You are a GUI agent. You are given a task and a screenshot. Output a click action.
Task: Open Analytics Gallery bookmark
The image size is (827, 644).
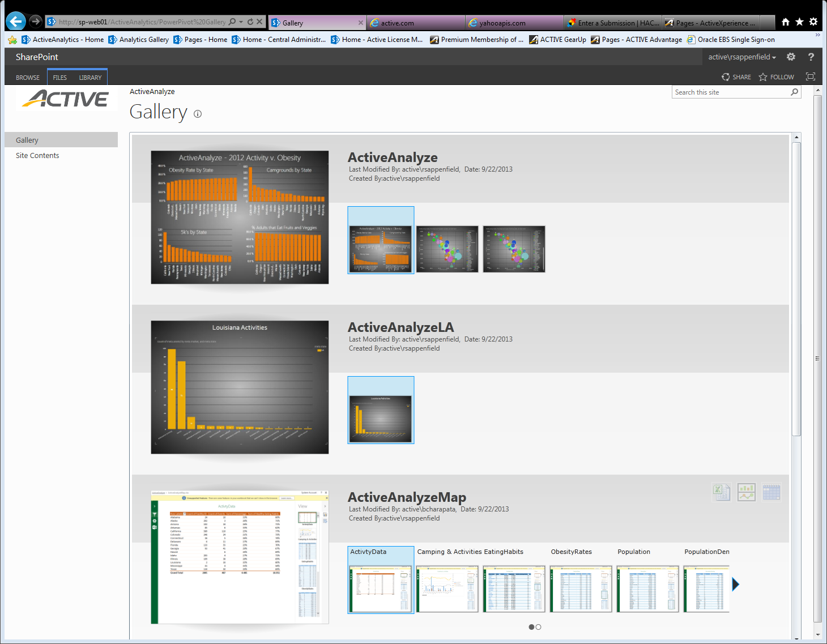[x=139, y=40]
